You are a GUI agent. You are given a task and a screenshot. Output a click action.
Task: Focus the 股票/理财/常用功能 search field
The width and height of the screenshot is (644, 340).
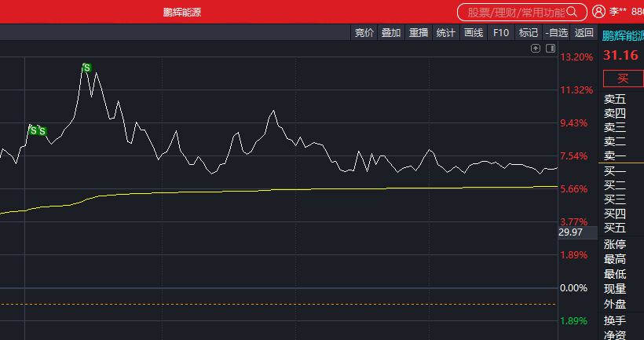[x=522, y=13]
